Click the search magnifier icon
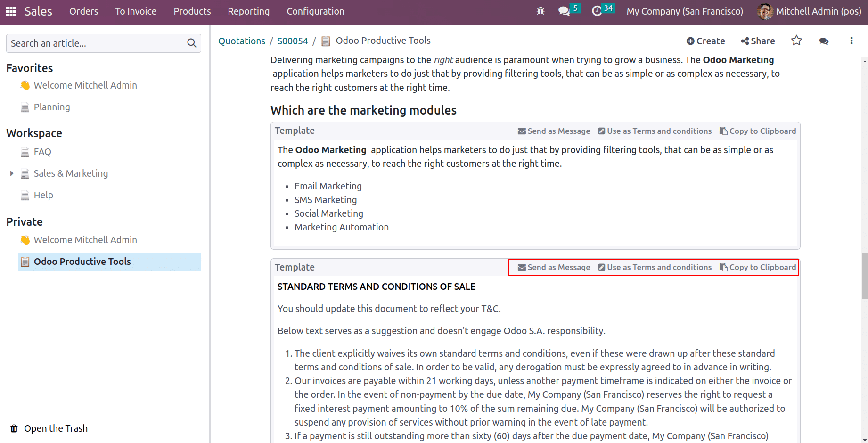This screenshot has width=868, height=443. pos(191,43)
